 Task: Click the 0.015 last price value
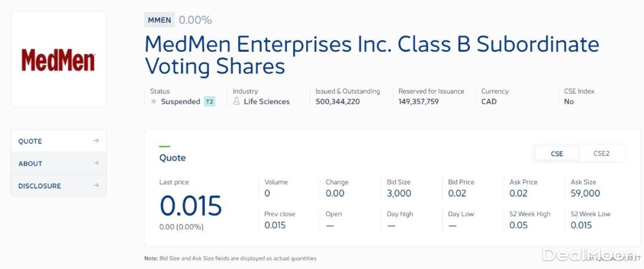coord(190,206)
